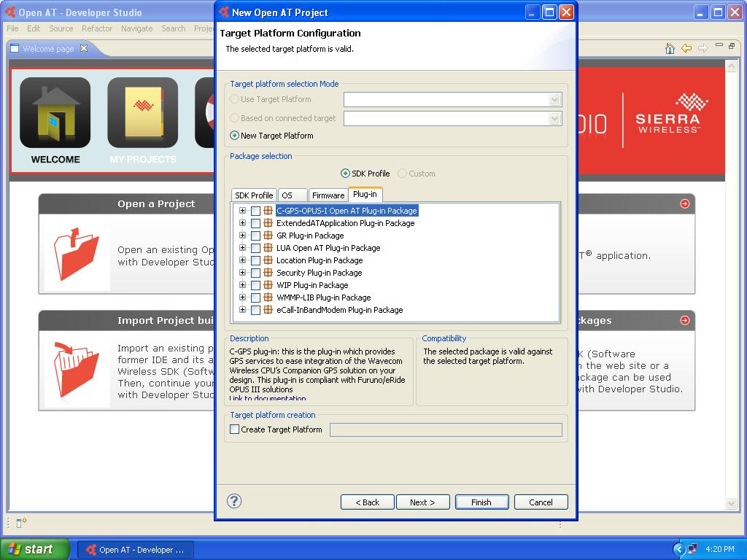Switch to the OS tab
Viewport: 747px width, 560px height.
coord(293,195)
